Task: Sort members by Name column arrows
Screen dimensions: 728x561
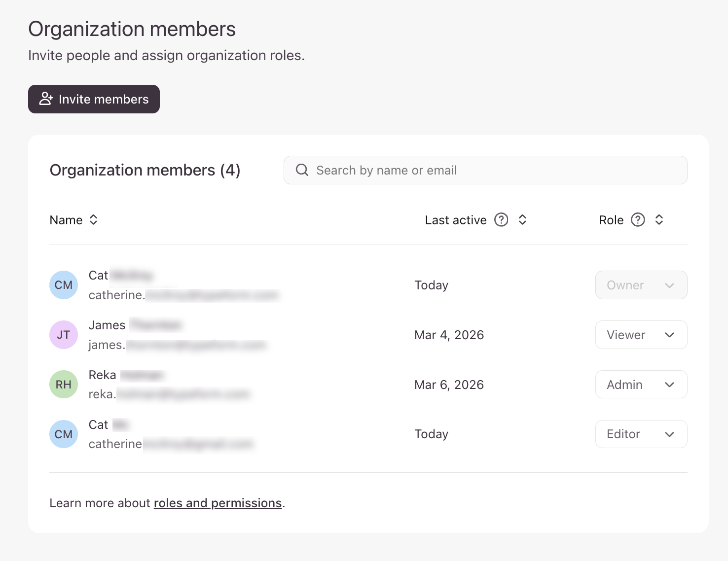Action: 94,220
